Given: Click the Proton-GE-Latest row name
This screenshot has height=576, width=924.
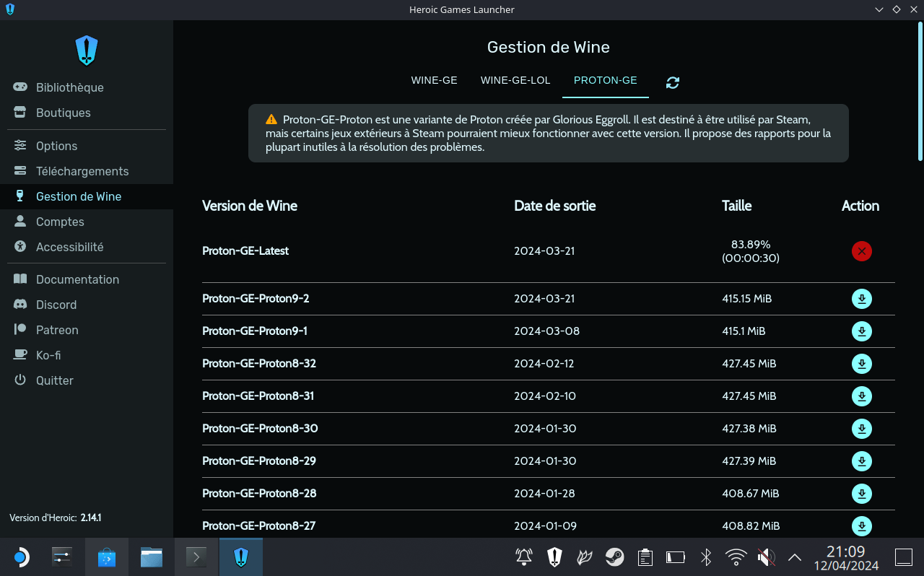Looking at the screenshot, I should tap(245, 251).
